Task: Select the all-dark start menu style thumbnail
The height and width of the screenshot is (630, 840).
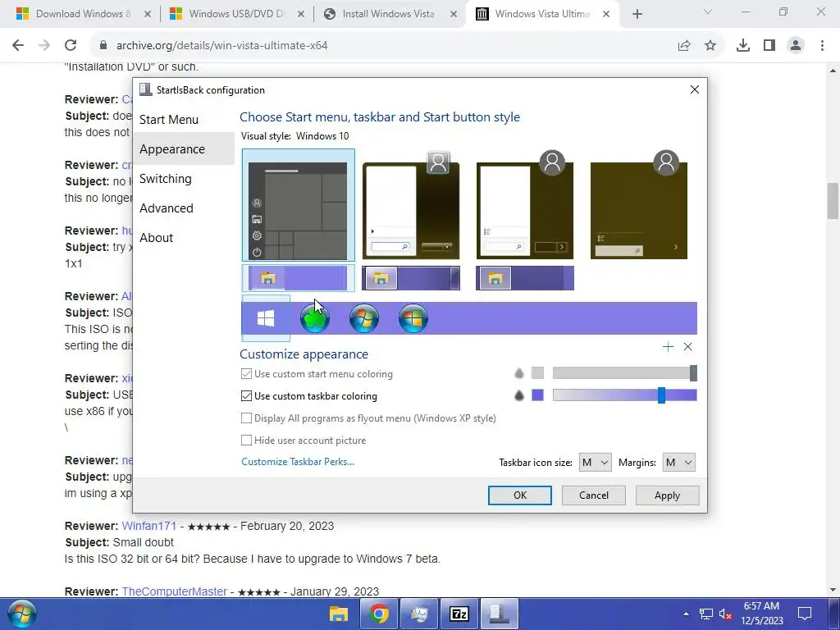Action: click(x=638, y=205)
